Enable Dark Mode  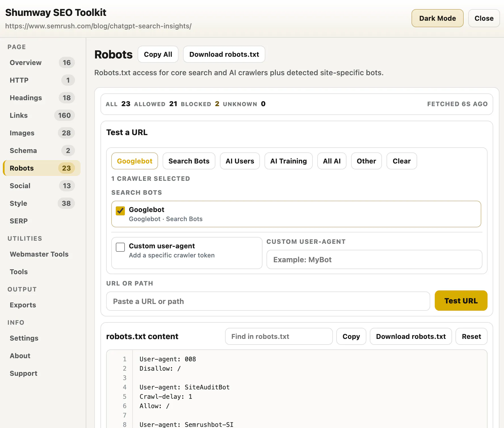coord(437,18)
